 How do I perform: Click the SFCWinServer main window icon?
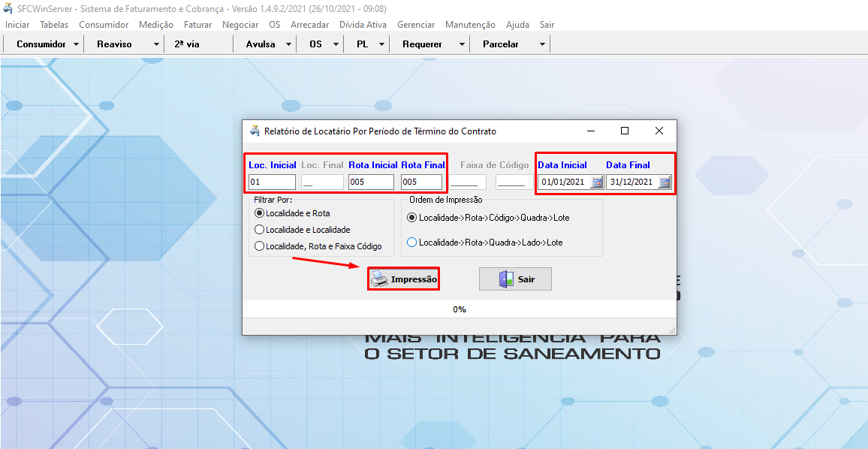tap(8, 8)
